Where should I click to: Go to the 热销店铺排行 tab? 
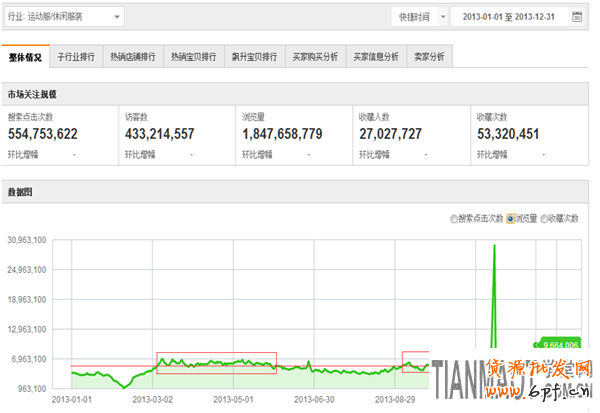click(133, 57)
